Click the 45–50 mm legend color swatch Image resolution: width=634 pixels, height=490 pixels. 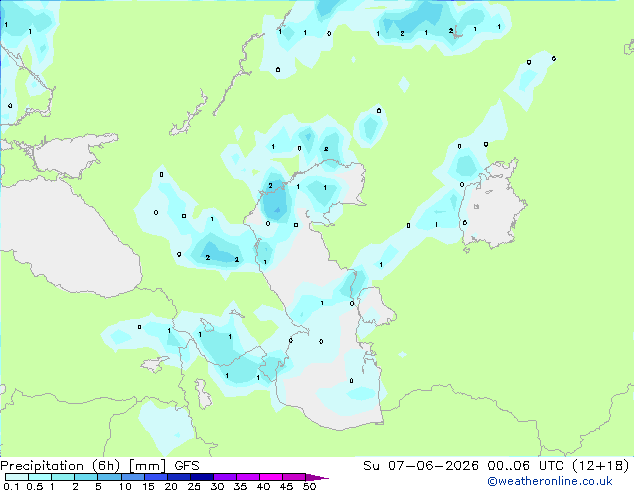coord(294,477)
